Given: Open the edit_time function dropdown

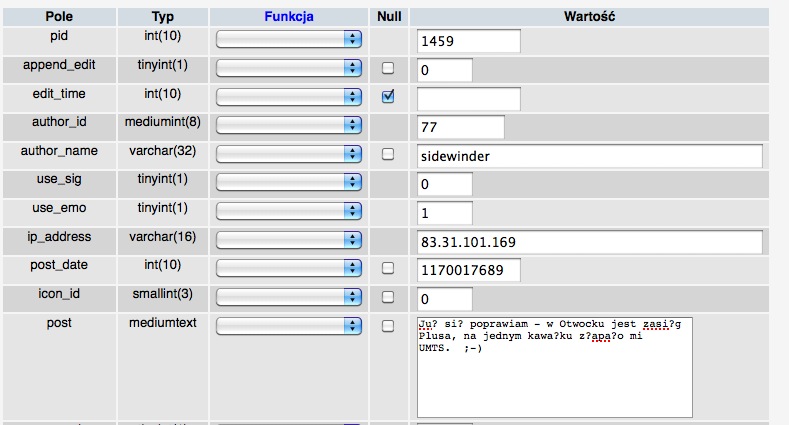Looking at the screenshot, I should pos(289,97).
